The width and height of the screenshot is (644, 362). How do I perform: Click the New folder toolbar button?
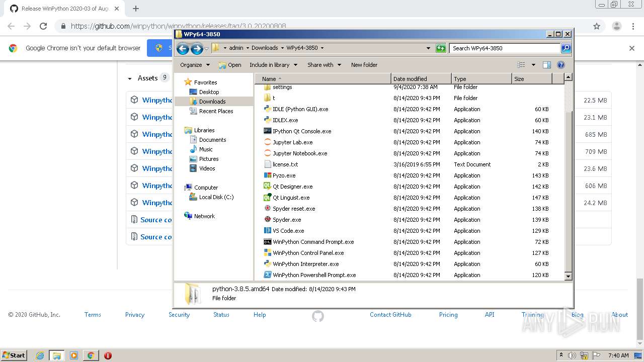tap(364, 65)
